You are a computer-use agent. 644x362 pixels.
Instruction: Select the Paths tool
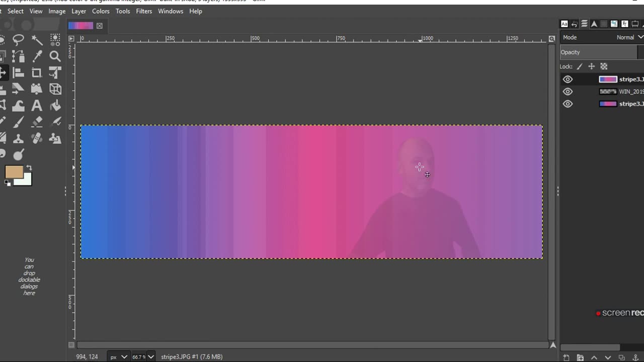(19, 56)
